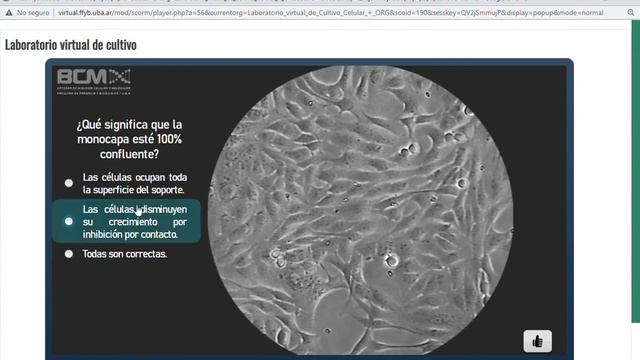Select radio 'Todas son correctas'

tap(69, 254)
